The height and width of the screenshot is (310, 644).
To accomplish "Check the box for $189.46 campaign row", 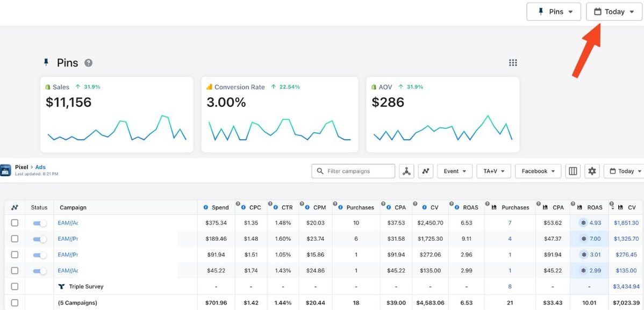I will coord(15,239).
